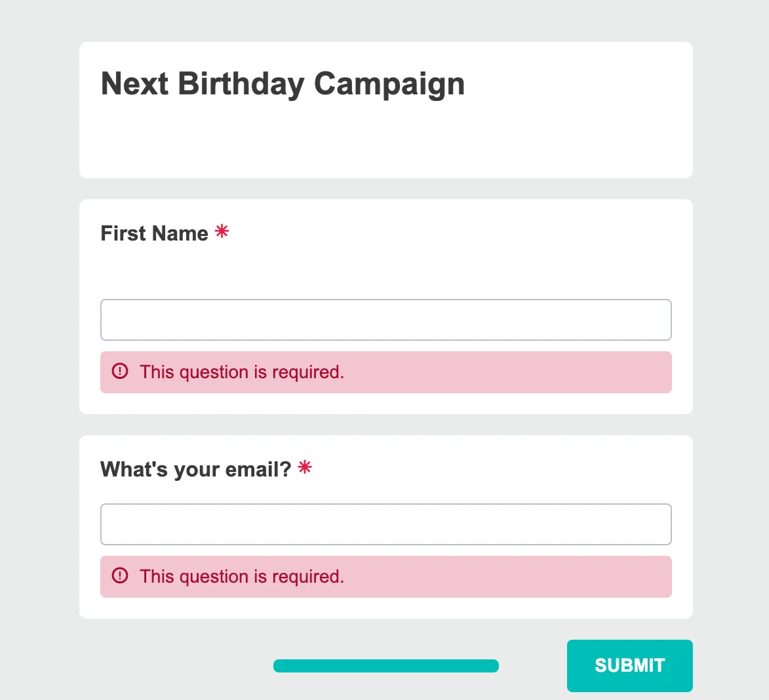Focus the First Name text input
The width and height of the screenshot is (769, 700).
(x=386, y=320)
